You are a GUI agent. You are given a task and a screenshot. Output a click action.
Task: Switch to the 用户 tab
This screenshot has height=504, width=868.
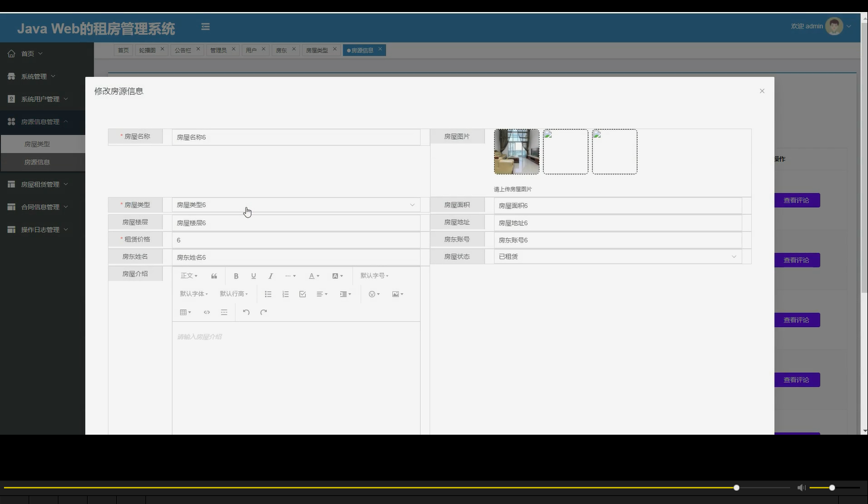(251, 50)
